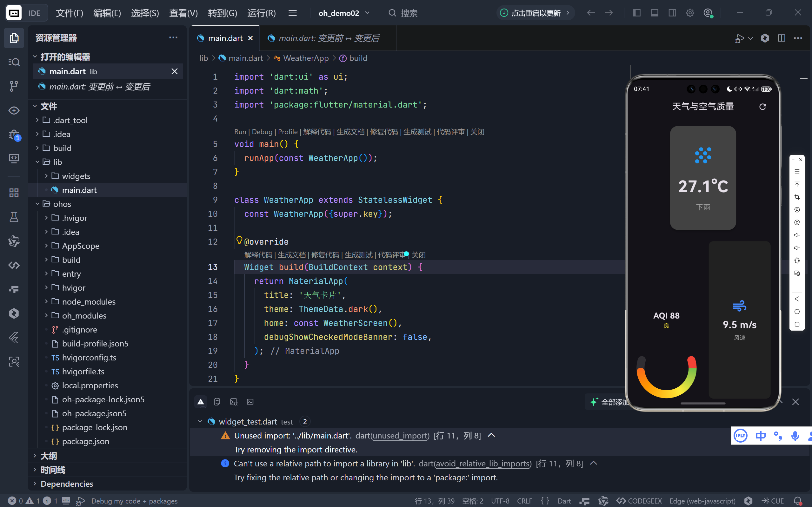
Task: Expand the 大纲 outline section
Action: 48,456
